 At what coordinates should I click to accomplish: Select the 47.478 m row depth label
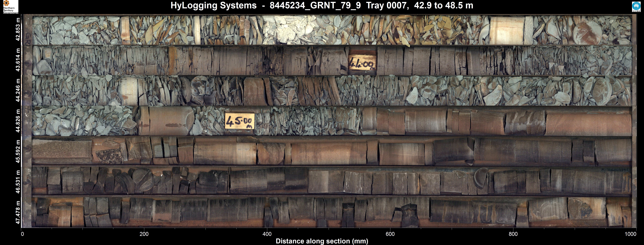click(18, 212)
